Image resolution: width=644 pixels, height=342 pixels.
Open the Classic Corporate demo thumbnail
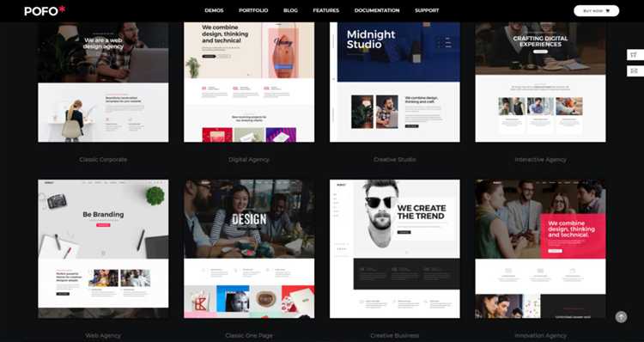coord(103,82)
